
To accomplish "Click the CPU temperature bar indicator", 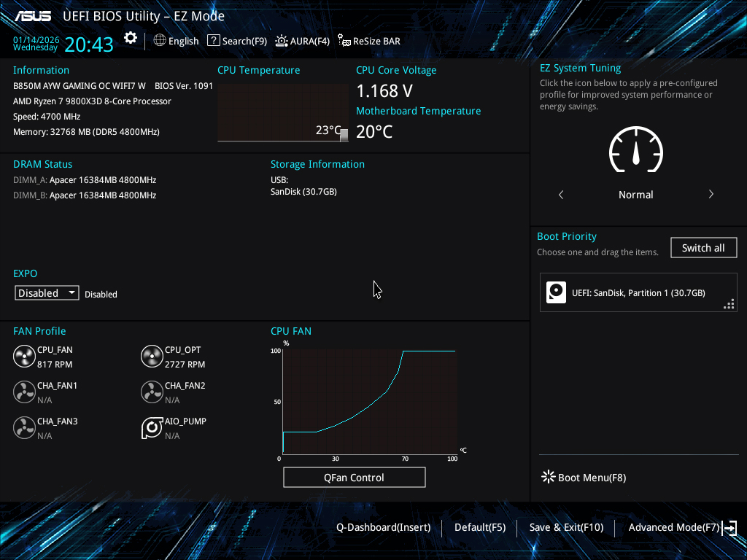I will [344, 135].
